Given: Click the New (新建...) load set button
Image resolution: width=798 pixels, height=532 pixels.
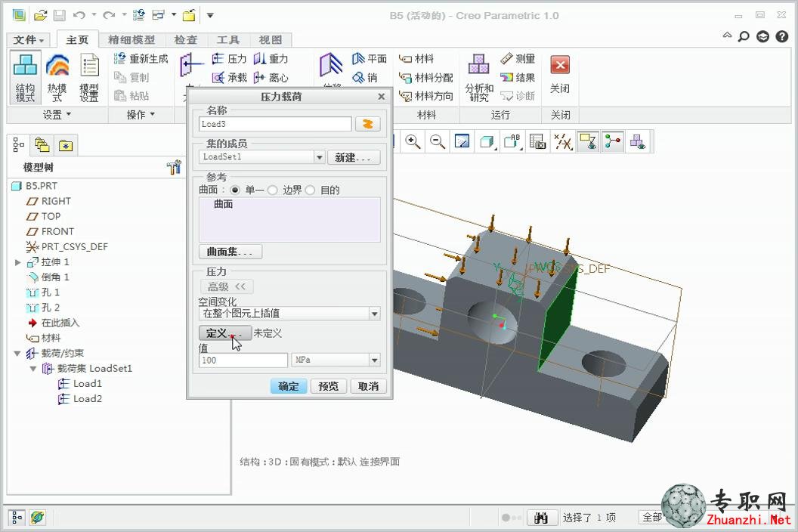Looking at the screenshot, I should [354, 157].
